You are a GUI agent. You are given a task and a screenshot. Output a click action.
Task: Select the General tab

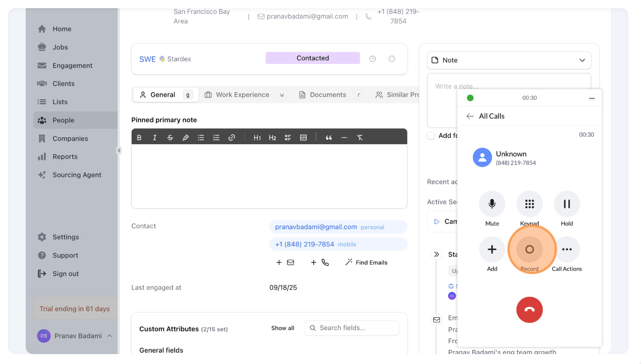point(165,95)
